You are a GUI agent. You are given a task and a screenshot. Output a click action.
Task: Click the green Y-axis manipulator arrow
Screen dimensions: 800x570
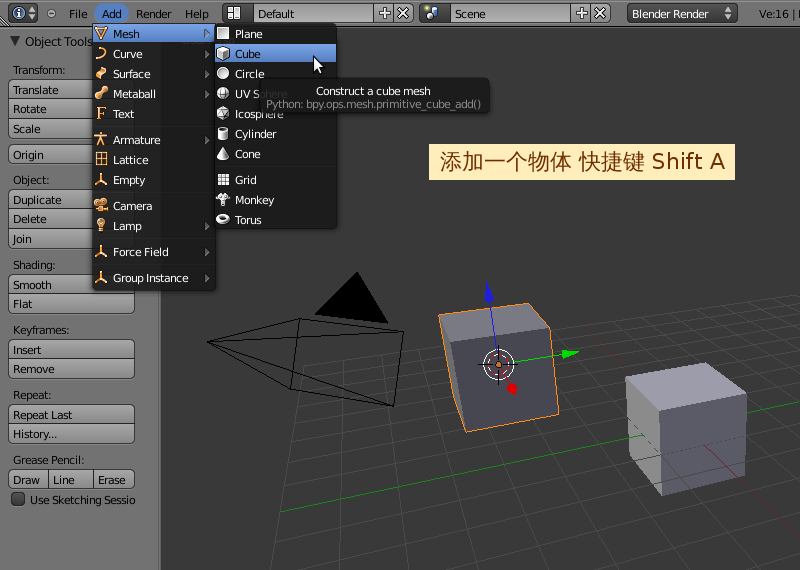(x=569, y=354)
